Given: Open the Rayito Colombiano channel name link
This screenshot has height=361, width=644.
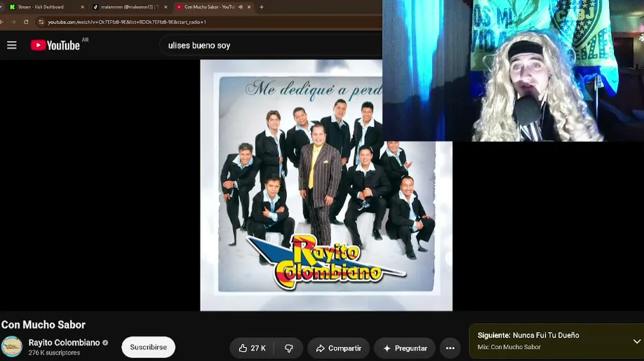Looking at the screenshot, I should [x=64, y=342].
